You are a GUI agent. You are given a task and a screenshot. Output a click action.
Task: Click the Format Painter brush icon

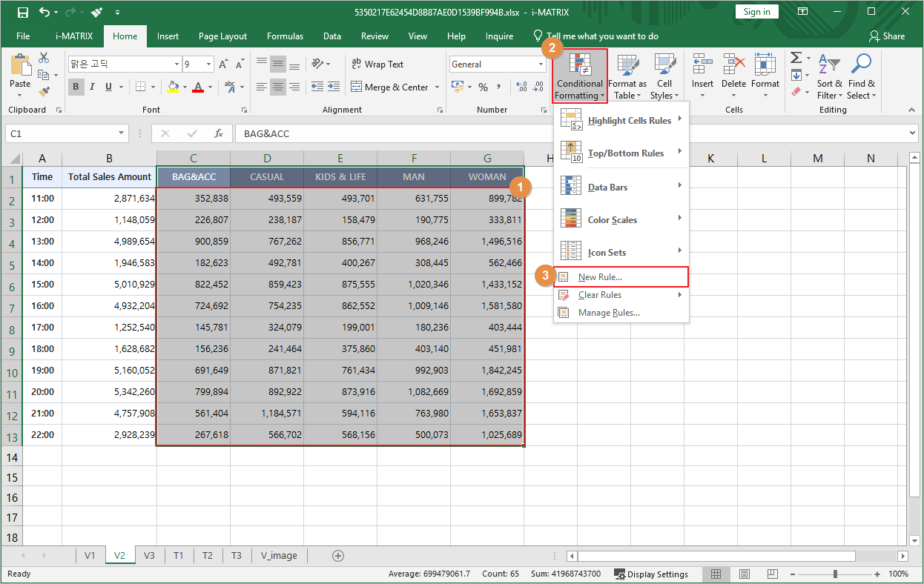click(44, 92)
